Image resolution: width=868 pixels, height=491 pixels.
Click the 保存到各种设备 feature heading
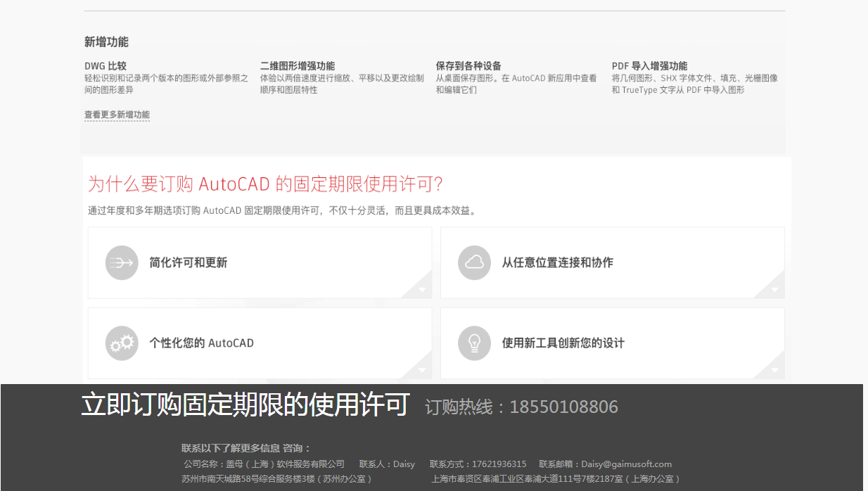tap(468, 66)
